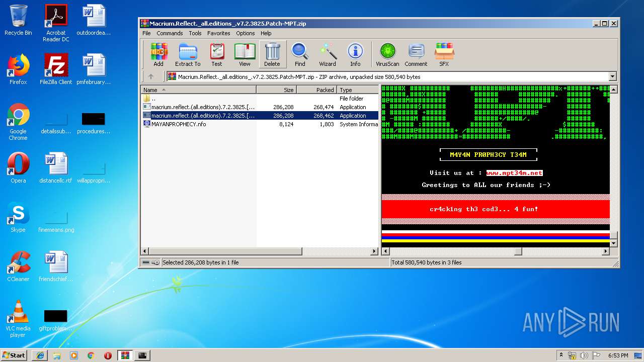Click the comment pane vertical scrollbar
The height and width of the screenshot is (362, 644).
click(613, 166)
